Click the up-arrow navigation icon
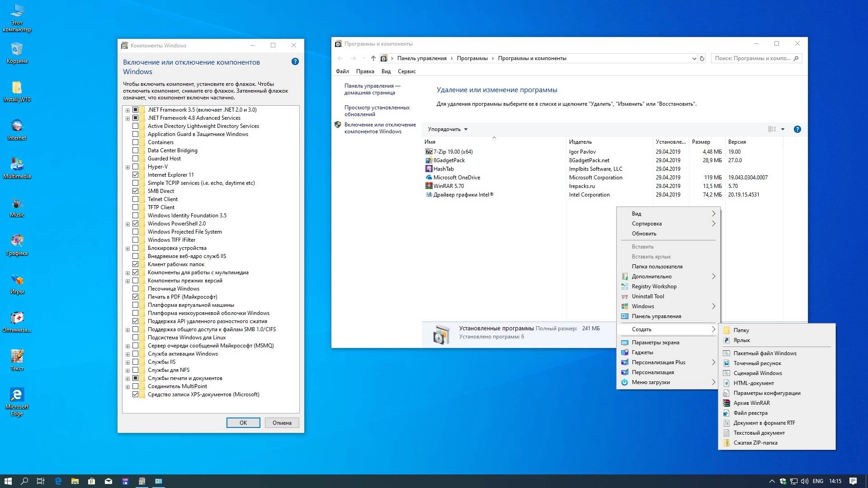868x488 pixels. [373, 58]
